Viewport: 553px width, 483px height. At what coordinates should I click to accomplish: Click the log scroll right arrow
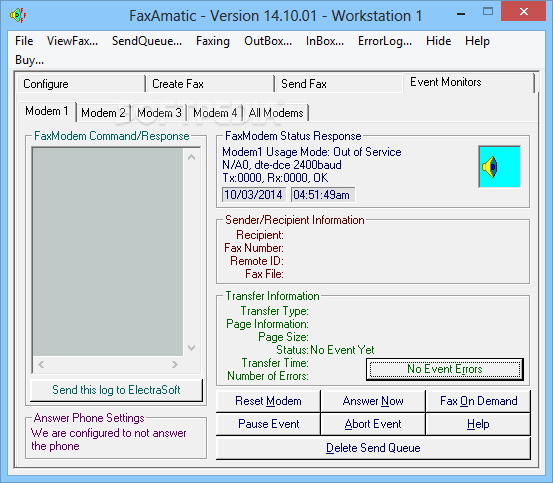tap(175, 364)
